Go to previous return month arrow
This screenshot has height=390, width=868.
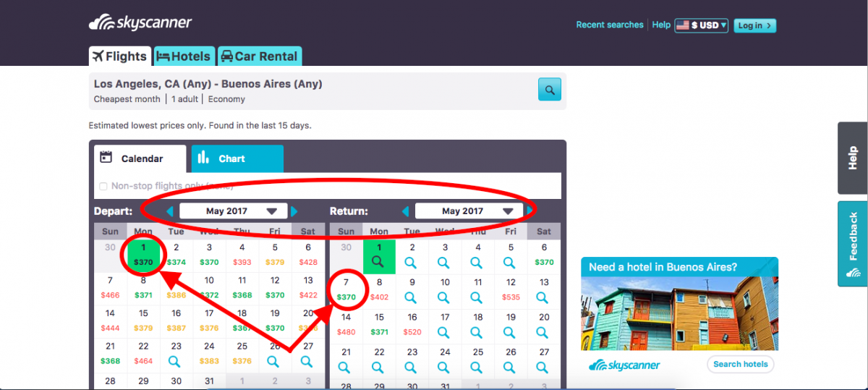pos(406,211)
